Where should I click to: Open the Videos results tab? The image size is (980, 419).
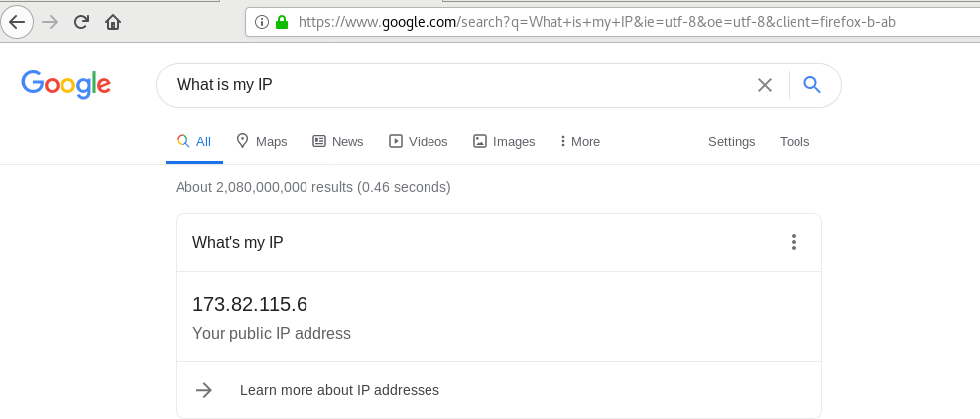click(419, 142)
